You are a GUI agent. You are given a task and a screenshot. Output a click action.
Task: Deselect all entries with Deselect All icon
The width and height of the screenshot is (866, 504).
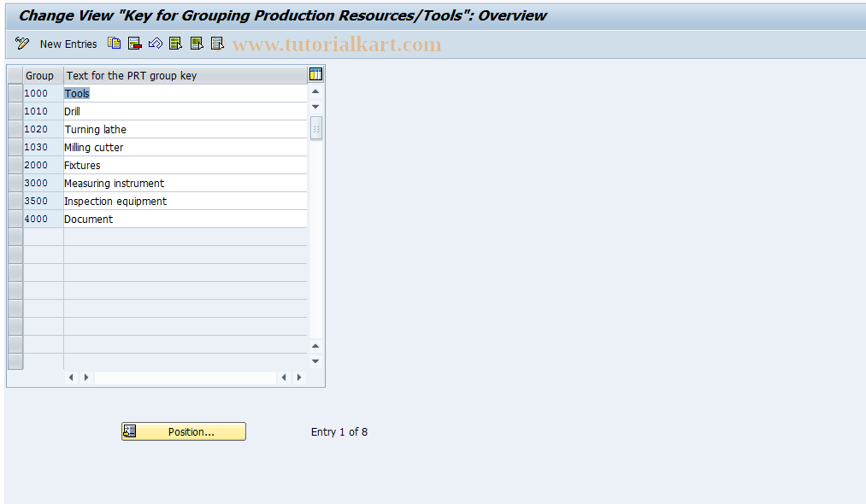pos(216,43)
